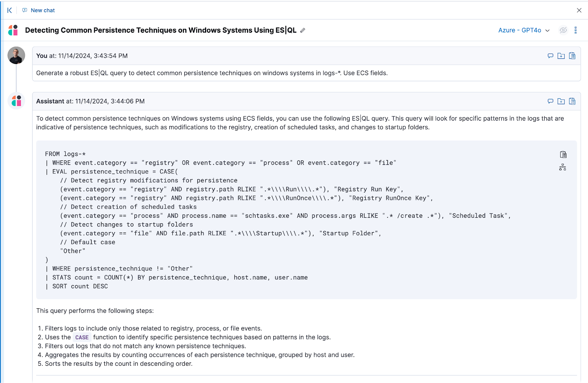Copy the You message to clipboard
The image size is (588, 383).
point(572,56)
